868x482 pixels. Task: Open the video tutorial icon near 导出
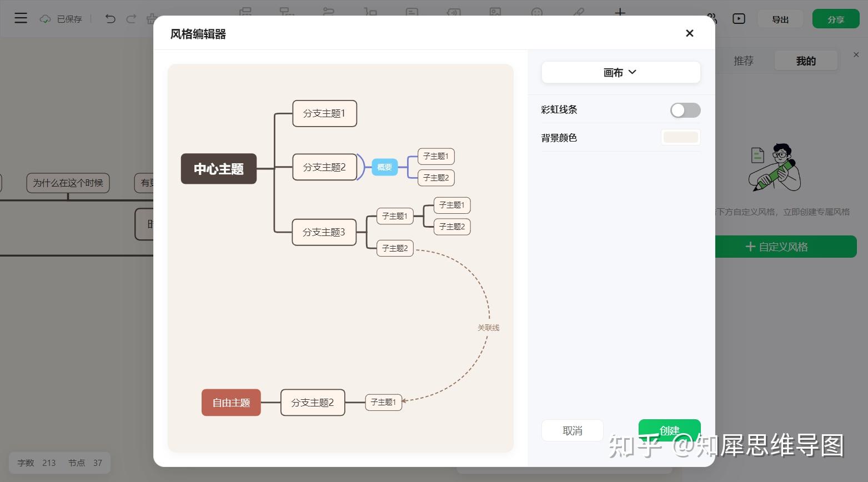pos(739,18)
